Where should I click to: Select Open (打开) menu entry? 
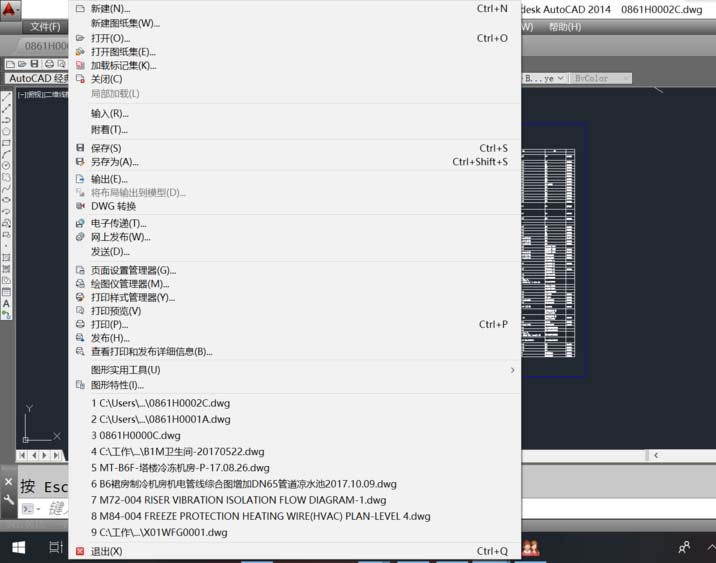point(295,38)
